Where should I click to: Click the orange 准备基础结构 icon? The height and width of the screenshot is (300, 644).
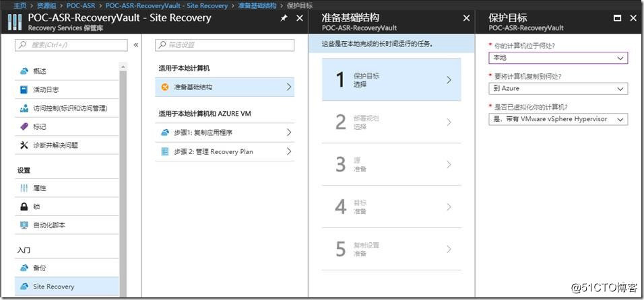[165, 87]
